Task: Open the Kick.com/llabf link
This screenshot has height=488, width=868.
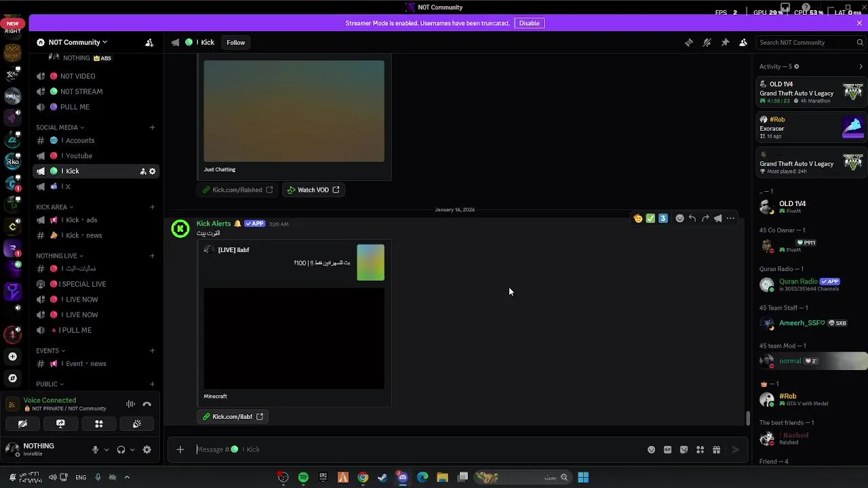Action: click(233, 417)
